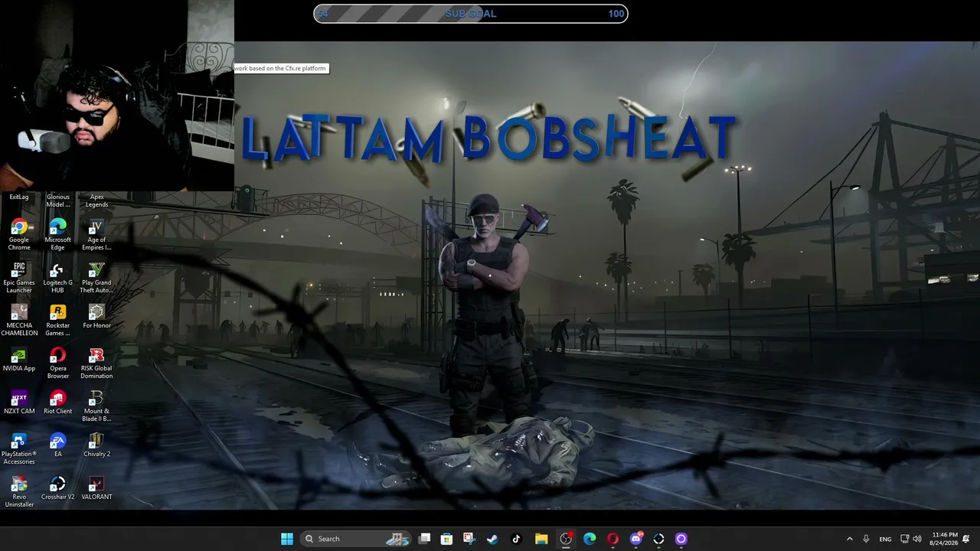Open the Google Chrome desktop shortcut
The height and width of the screenshot is (551, 980).
(x=19, y=235)
